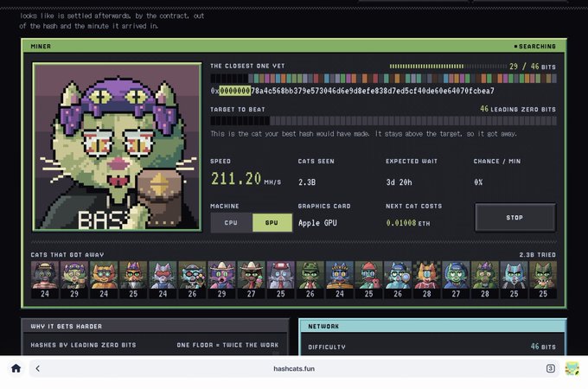
Task: Click the 46 leading zero bits label
Action: [518, 109]
